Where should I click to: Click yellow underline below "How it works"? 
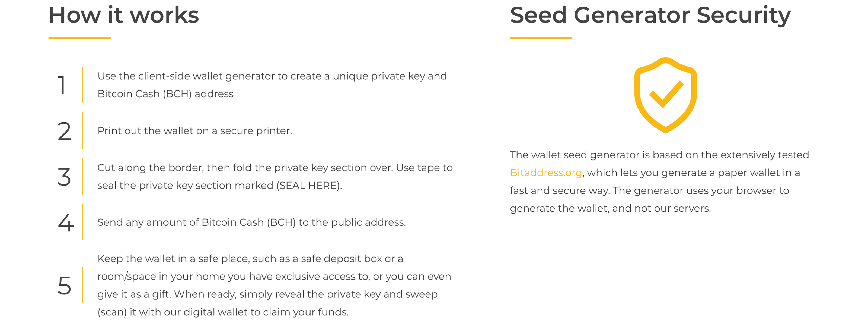pos(79,38)
